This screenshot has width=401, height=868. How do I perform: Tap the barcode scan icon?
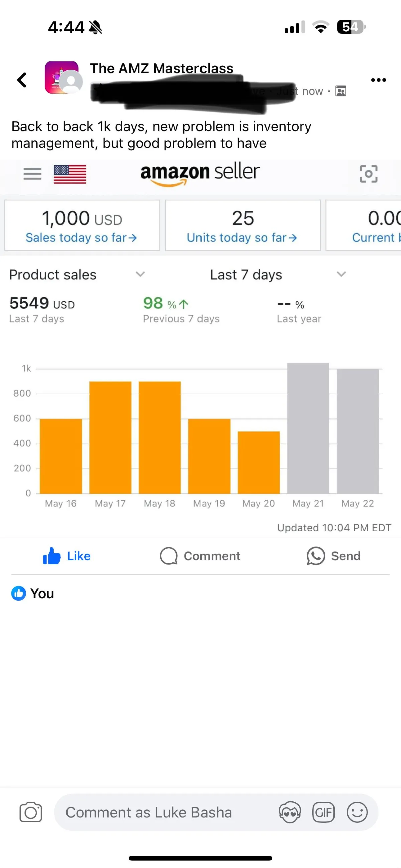click(x=368, y=174)
